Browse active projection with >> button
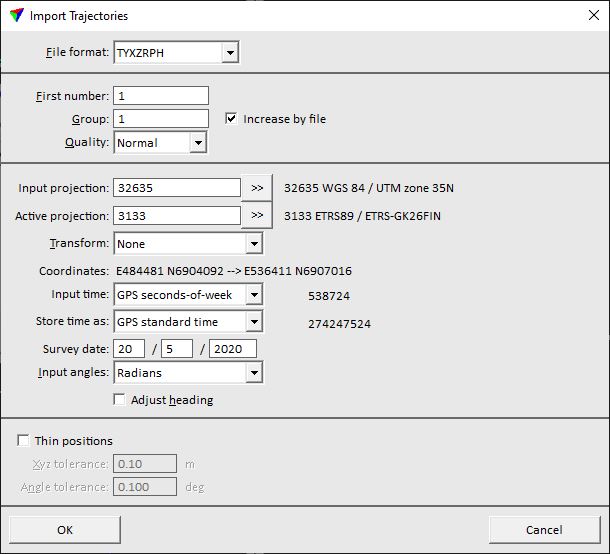The image size is (610, 554). 257,216
